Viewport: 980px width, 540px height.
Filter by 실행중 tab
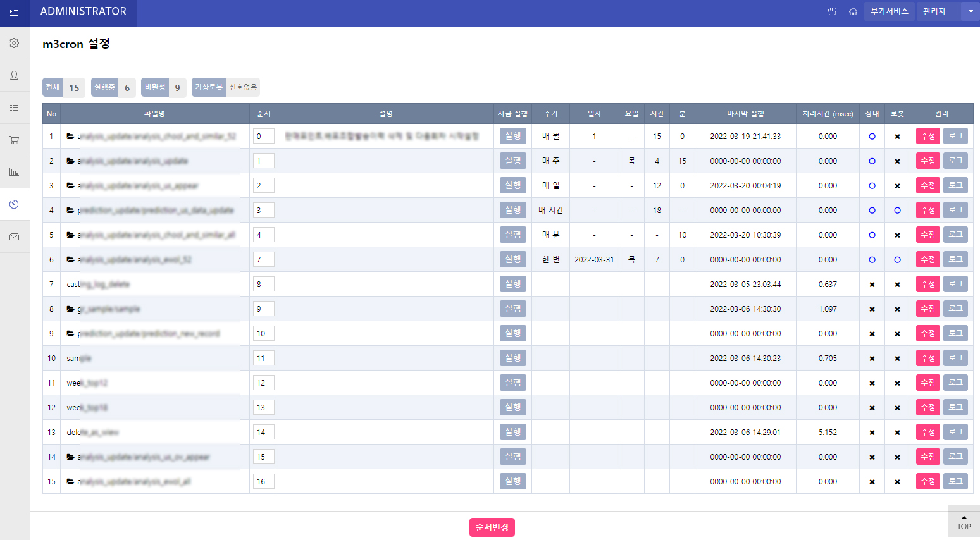coord(104,87)
